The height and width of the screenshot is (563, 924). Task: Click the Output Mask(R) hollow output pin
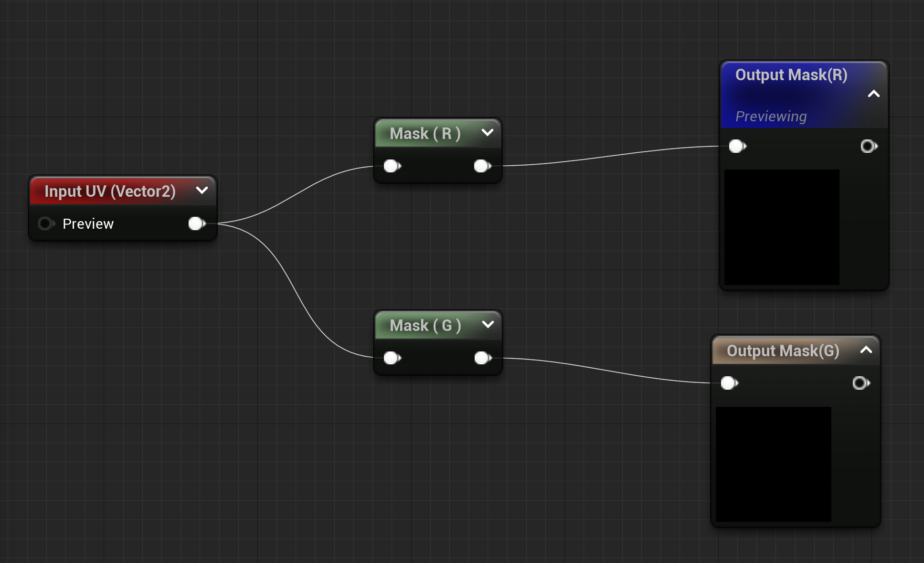[x=868, y=146]
